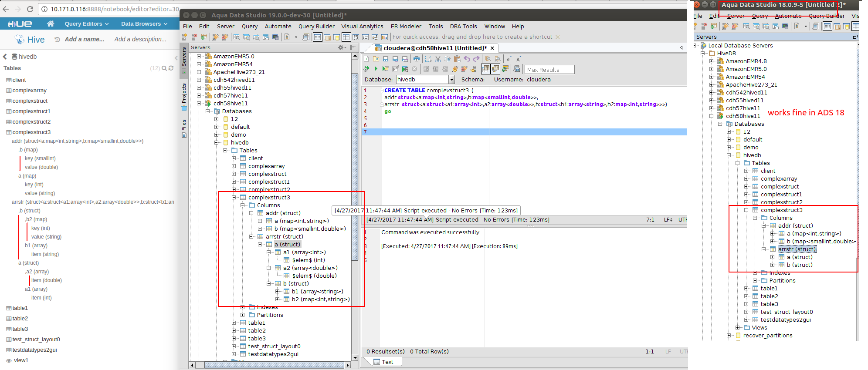Reload the browser page
The image size is (868, 370).
[x=30, y=9]
